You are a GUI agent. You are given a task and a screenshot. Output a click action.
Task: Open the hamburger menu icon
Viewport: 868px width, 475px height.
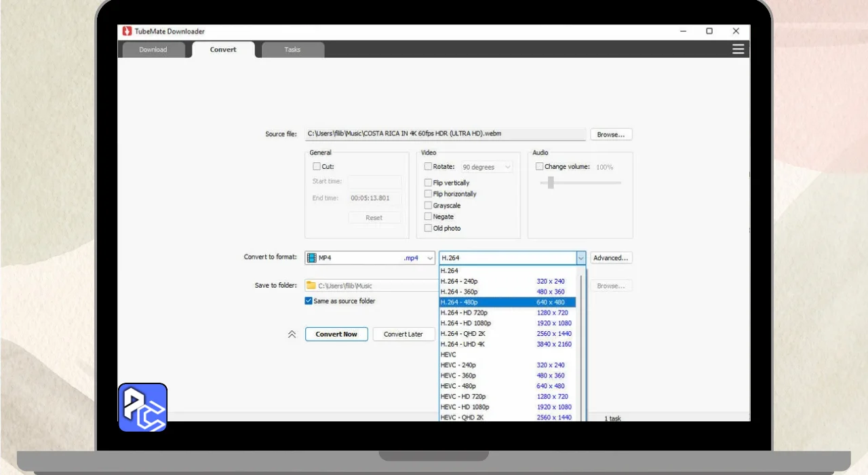coord(738,49)
